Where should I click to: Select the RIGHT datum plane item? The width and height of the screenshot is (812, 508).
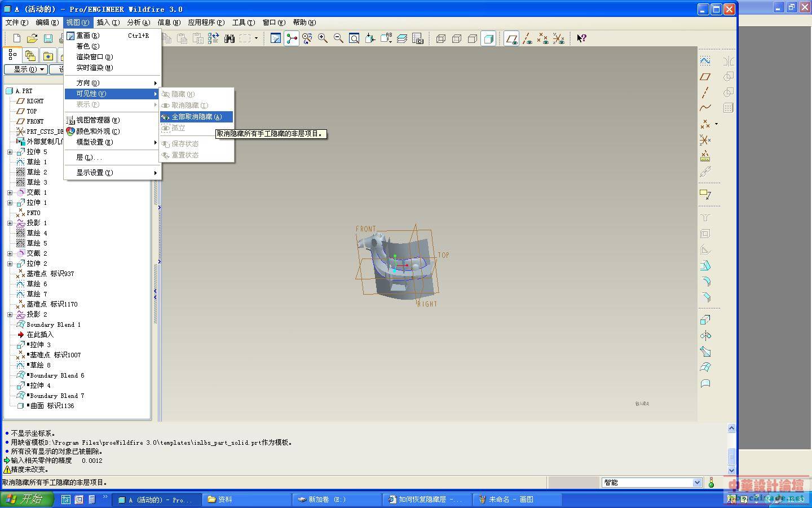coord(35,101)
